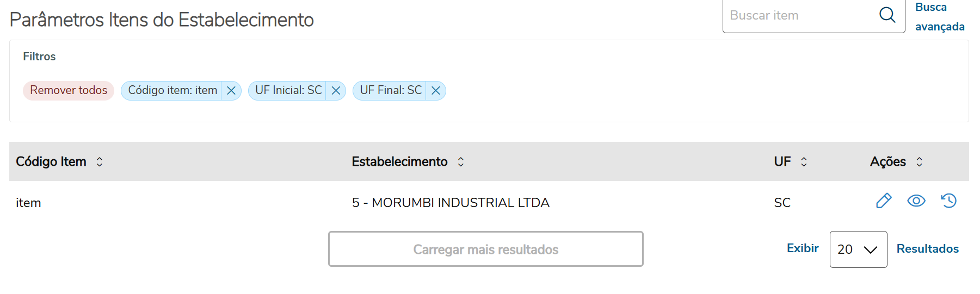Edit the item row with pencil icon
The width and height of the screenshot is (980, 294).
[884, 201]
